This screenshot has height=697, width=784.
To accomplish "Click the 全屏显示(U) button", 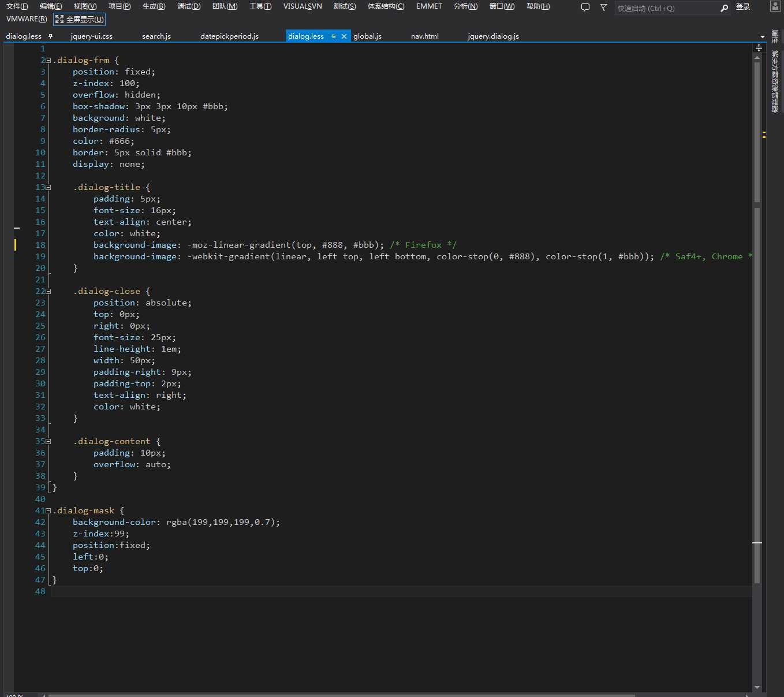I will (80, 19).
